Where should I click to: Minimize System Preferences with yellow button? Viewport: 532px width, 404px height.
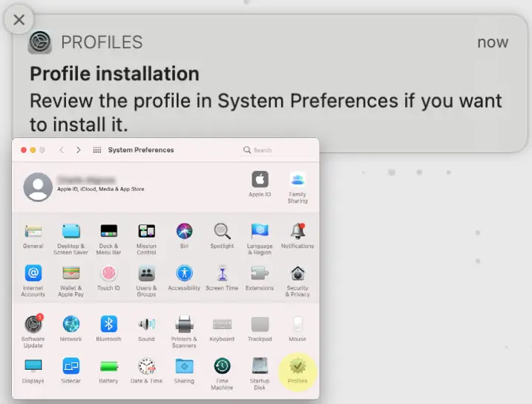coord(33,150)
